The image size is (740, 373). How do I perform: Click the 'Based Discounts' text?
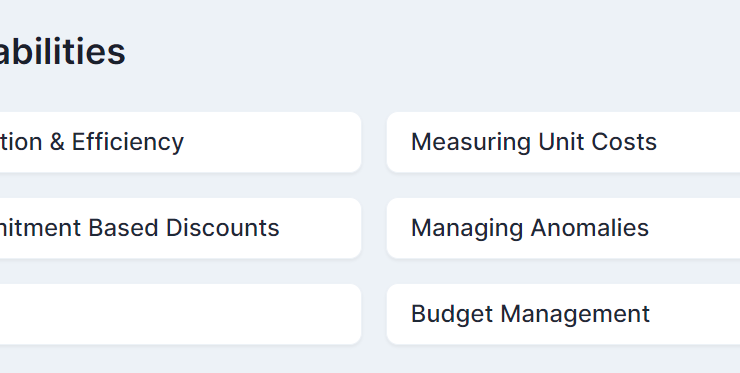[184, 228]
